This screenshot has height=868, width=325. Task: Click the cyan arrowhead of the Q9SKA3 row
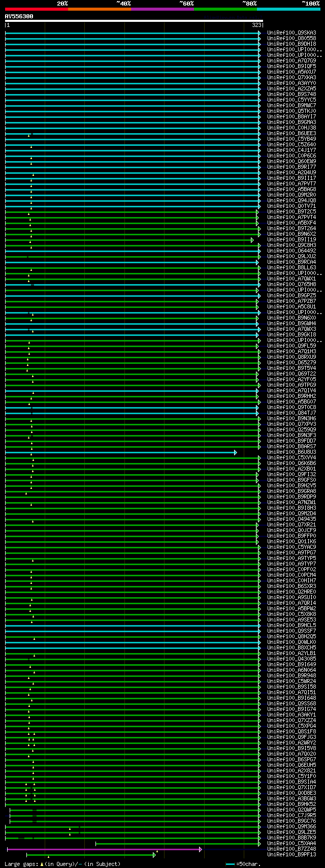(x=259, y=33)
